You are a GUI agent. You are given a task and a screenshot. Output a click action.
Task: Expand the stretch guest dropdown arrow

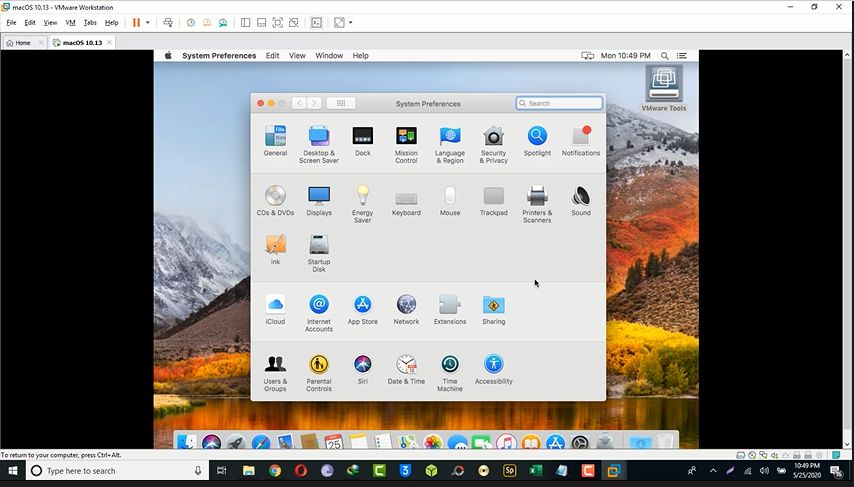pyautogui.click(x=350, y=22)
